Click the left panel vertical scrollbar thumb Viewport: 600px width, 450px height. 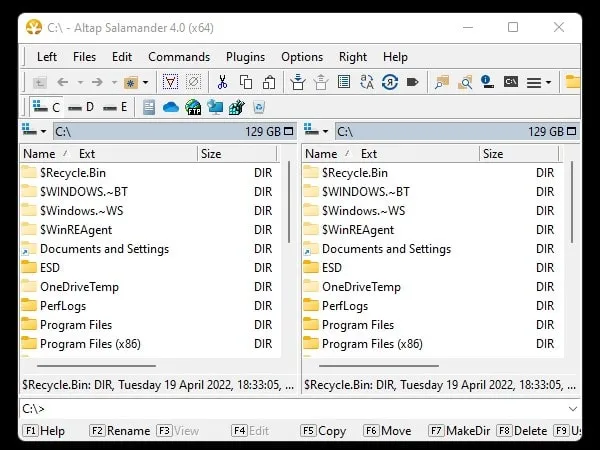click(x=289, y=202)
